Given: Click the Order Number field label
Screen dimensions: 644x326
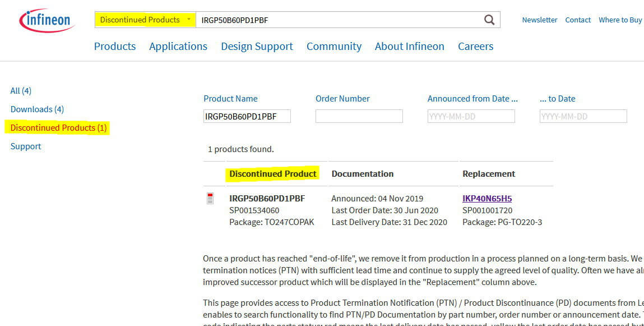Looking at the screenshot, I should [342, 99].
